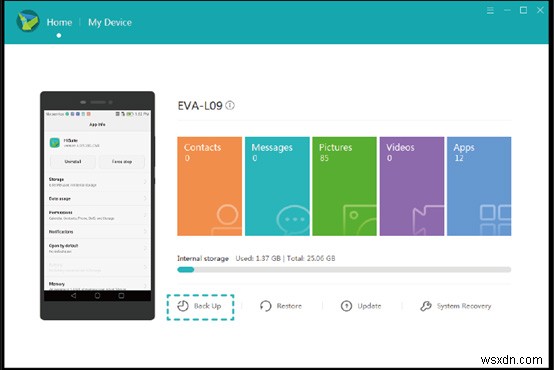Tap Notifications row in phone preview
Viewport: 554px width, 370px height.
[x=97, y=232]
